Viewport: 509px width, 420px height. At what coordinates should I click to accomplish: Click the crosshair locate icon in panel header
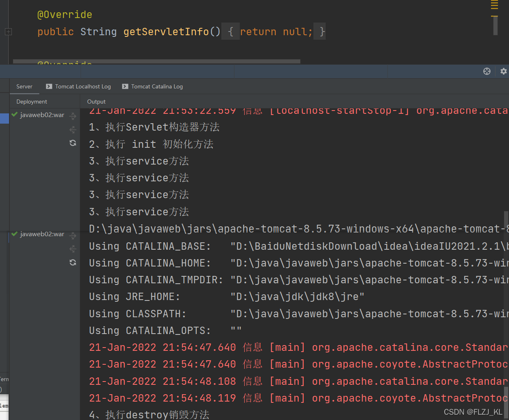(x=486, y=71)
